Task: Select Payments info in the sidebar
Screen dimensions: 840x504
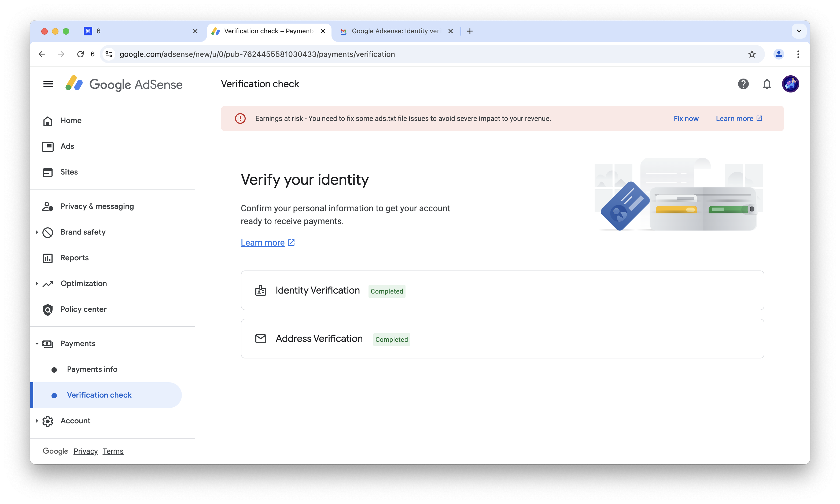Action: click(x=92, y=369)
